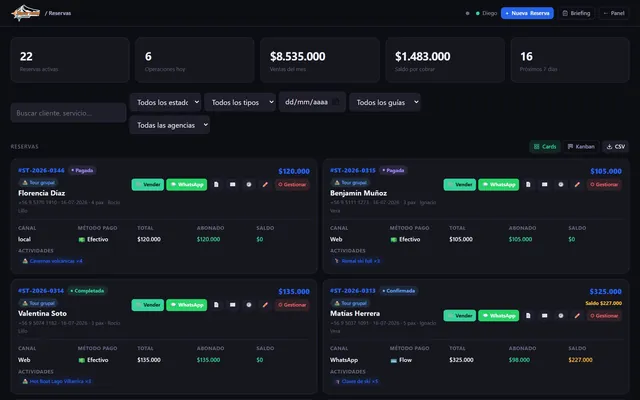Click WhatsApp on Florencia Díaz card
640x400 pixels.
pyautogui.click(x=187, y=184)
